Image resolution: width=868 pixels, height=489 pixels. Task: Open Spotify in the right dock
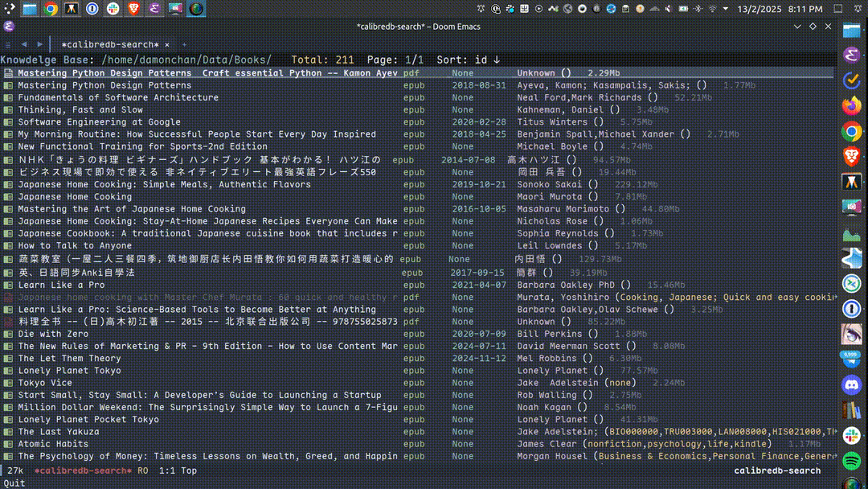(851, 462)
